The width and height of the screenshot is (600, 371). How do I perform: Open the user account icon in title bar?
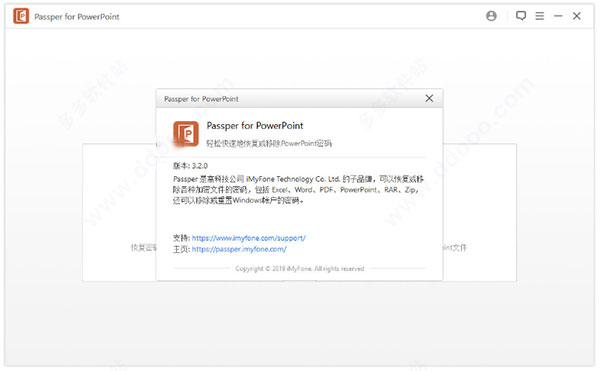point(491,16)
